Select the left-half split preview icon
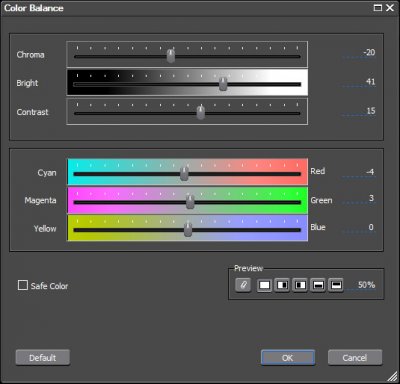 (x=300, y=285)
